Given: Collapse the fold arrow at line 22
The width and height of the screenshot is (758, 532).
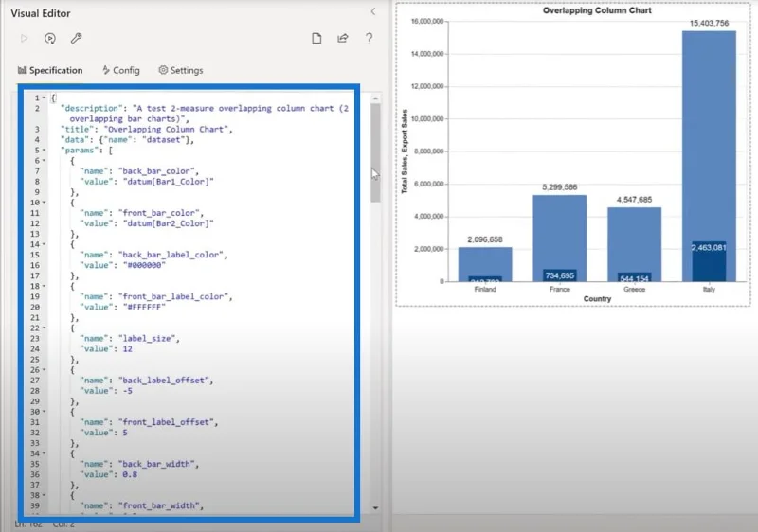Looking at the screenshot, I should [x=44, y=328].
